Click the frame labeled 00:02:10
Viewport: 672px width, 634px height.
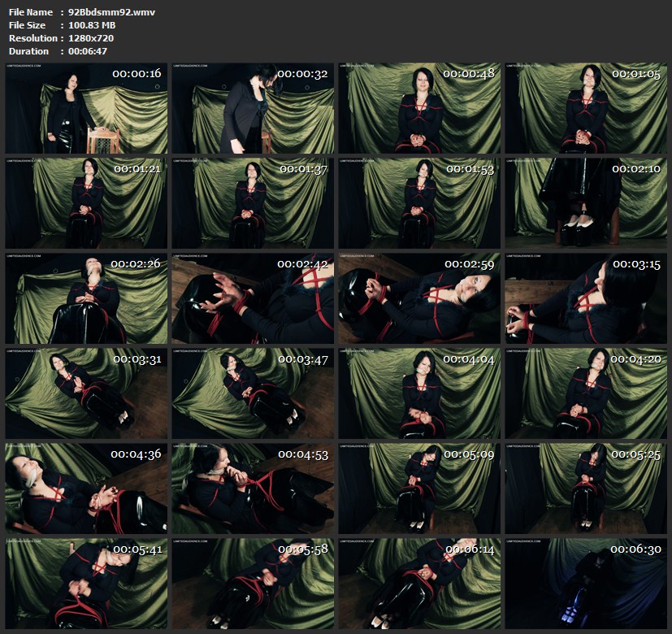pos(586,203)
